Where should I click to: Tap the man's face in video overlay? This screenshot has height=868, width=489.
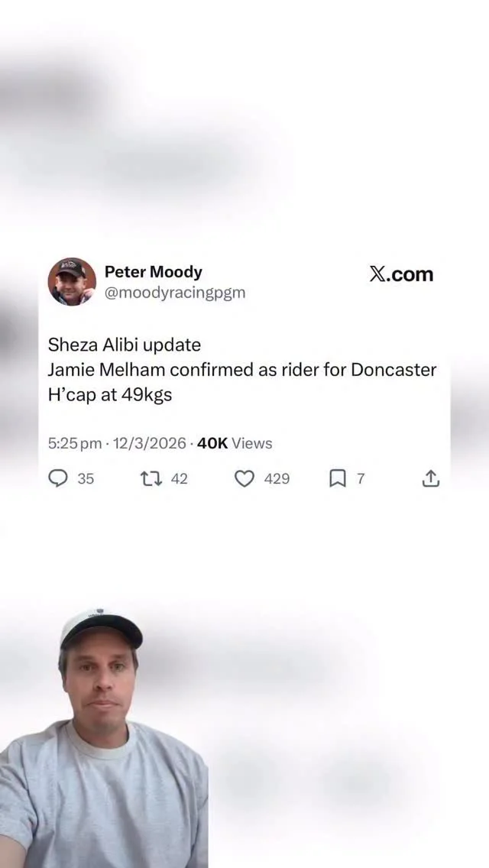tap(101, 681)
